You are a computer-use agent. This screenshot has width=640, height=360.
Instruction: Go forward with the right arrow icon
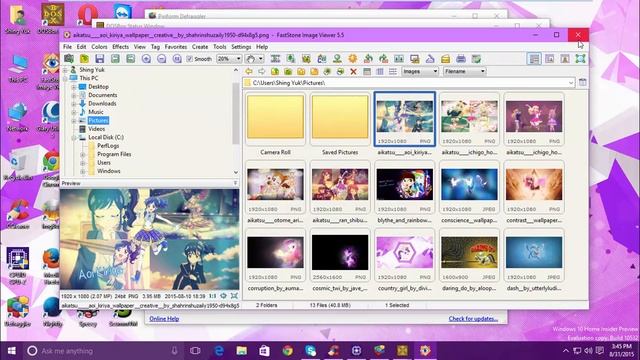click(262, 71)
